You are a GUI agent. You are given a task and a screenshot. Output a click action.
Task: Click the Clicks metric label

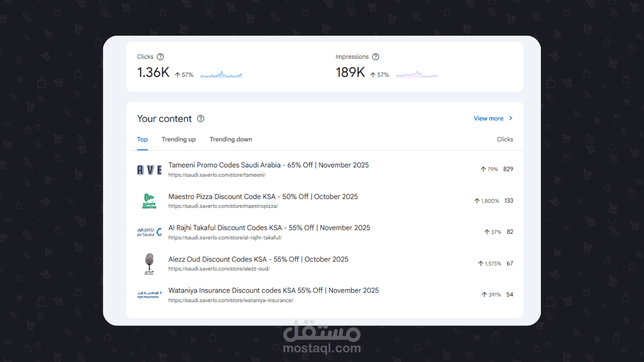[x=145, y=57]
